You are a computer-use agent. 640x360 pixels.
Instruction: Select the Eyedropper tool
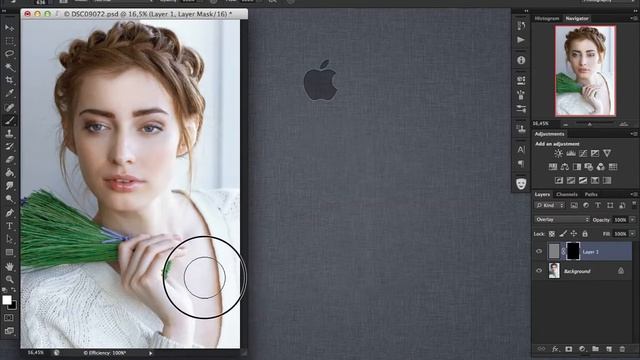coord(9,93)
